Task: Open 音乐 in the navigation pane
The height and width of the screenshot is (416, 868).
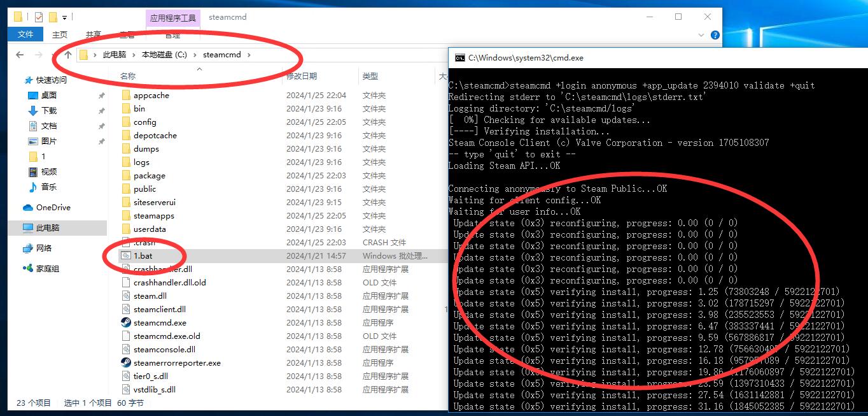Action: 49,187
